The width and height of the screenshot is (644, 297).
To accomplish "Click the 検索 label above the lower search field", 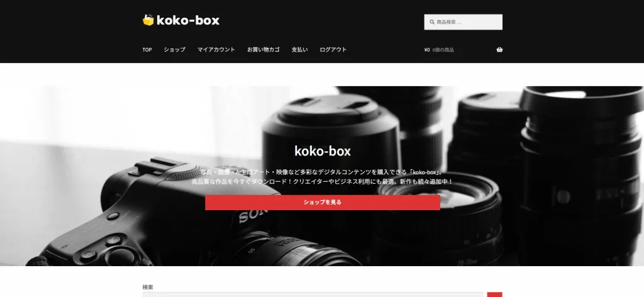I will click(x=148, y=287).
